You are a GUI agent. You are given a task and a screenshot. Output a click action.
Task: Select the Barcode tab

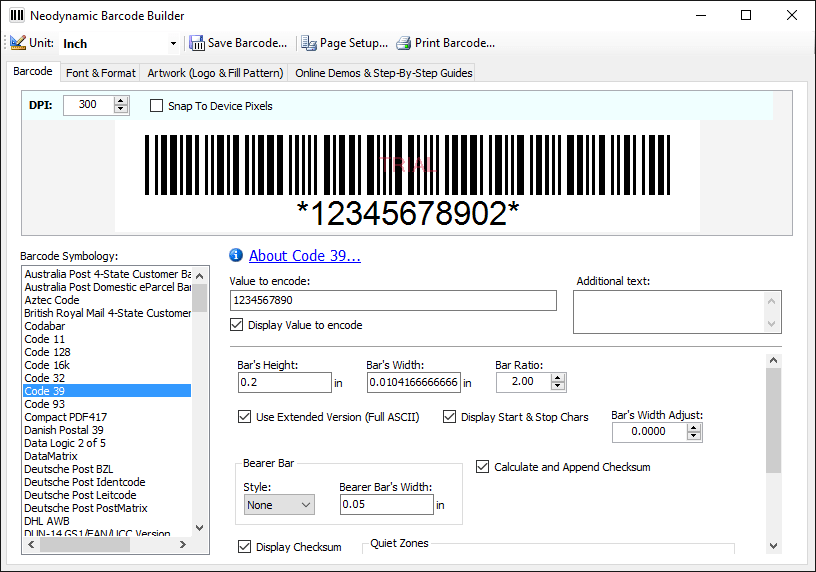tap(33, 71)
